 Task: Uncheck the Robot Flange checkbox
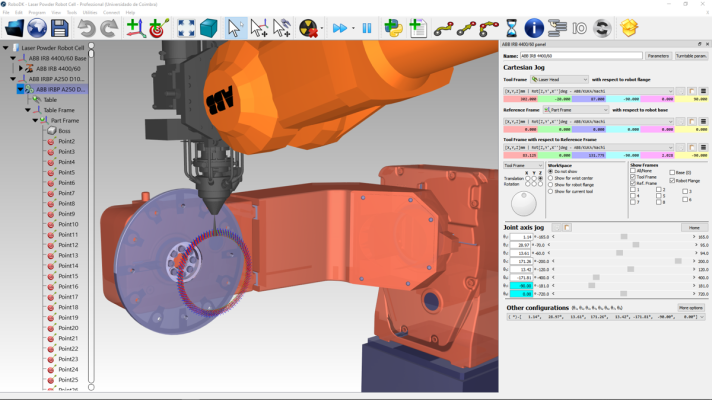(x=672, y=179)
